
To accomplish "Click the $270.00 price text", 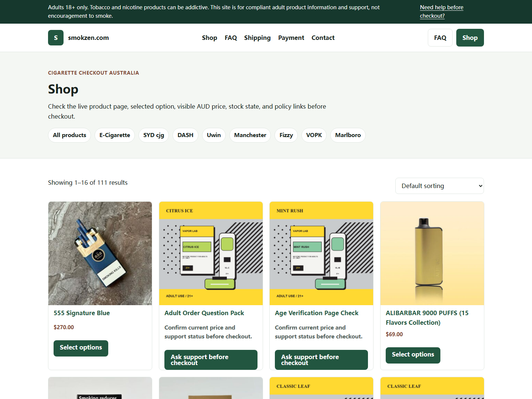I will pos(64,327).
